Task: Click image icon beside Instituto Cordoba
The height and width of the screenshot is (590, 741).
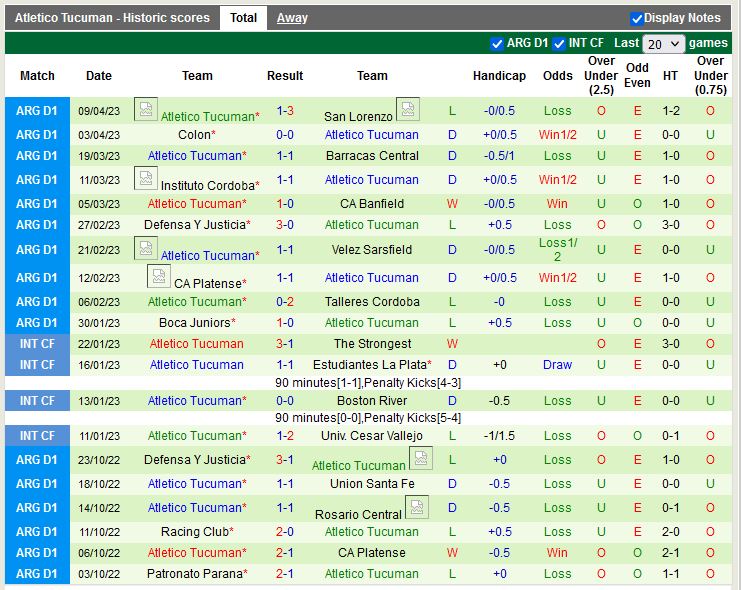Action: pos(146,179)
